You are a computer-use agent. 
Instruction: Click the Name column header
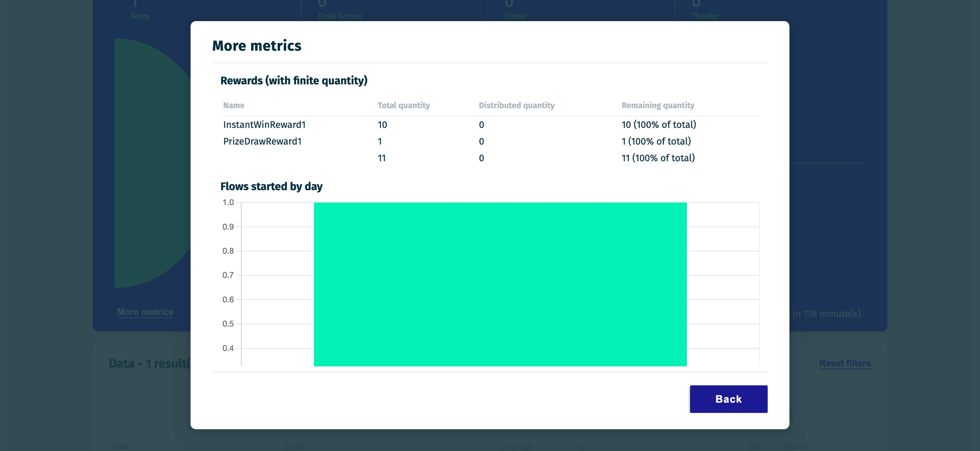tap(234, 105)
